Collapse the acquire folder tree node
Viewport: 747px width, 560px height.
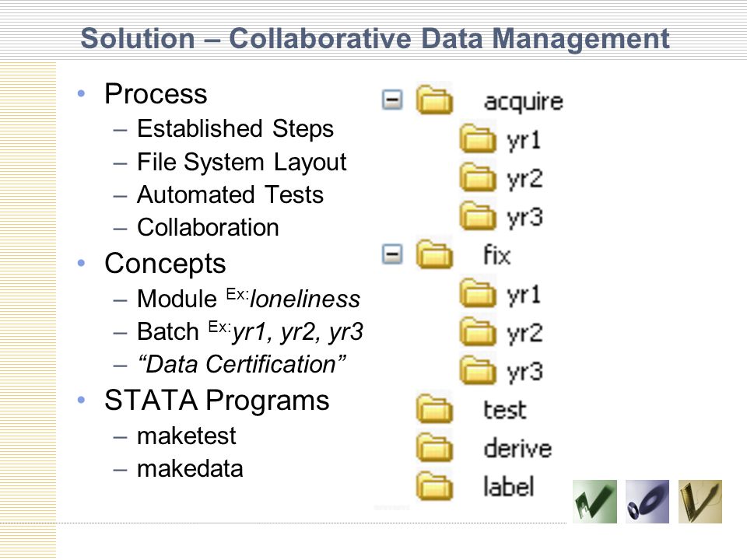click(392, 100)
